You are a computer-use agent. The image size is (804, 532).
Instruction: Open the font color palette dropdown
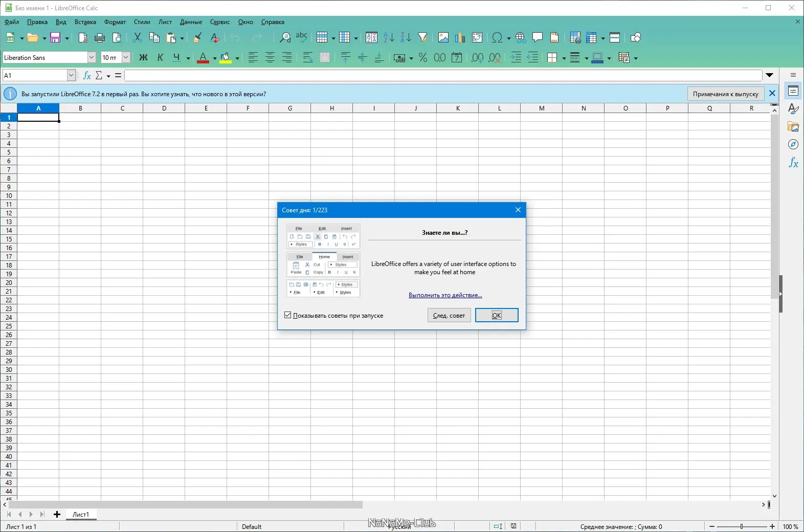point(214,58)
